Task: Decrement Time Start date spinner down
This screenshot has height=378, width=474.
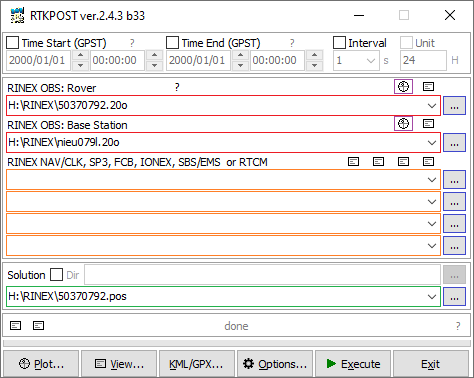Action: tap(80, 65)
